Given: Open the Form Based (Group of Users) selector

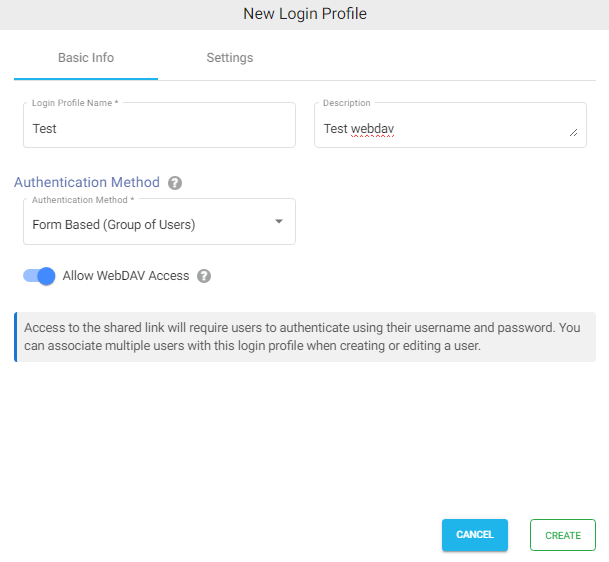Looking at the screenshot, I should [150, 225].
